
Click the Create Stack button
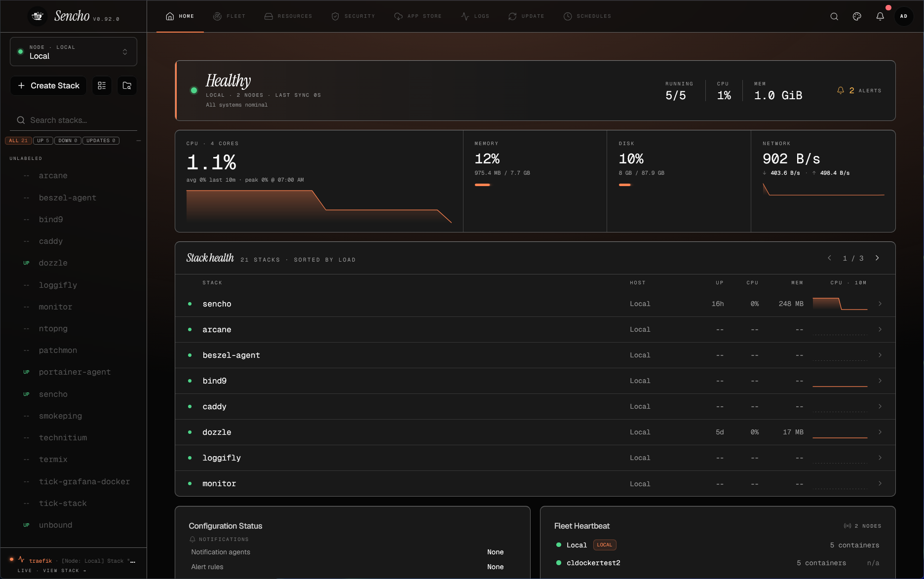[48, 86]
